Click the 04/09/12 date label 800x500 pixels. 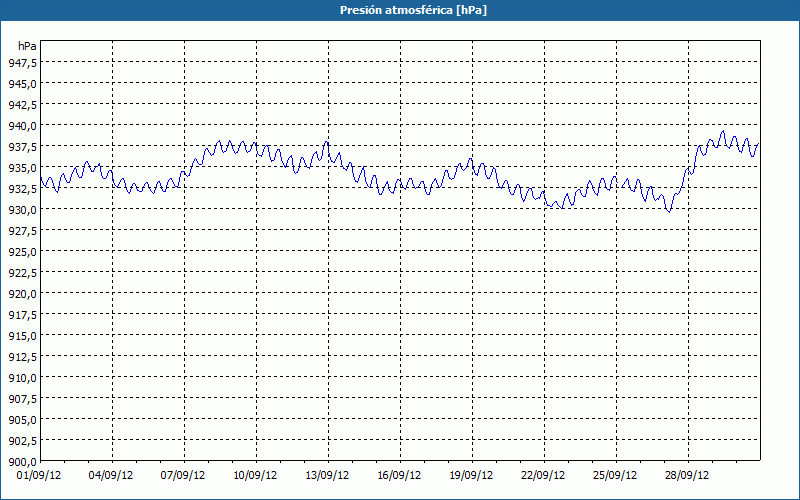pos(111,476)
